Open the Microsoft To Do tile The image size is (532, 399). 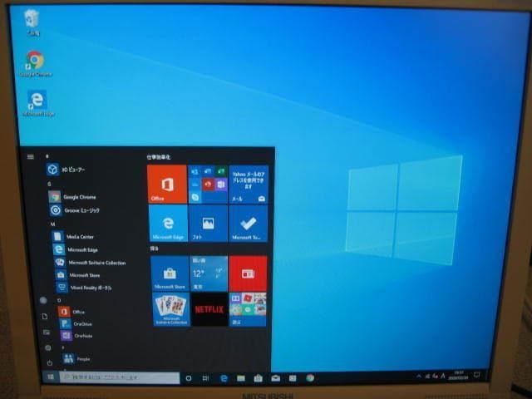click(249, 224)
